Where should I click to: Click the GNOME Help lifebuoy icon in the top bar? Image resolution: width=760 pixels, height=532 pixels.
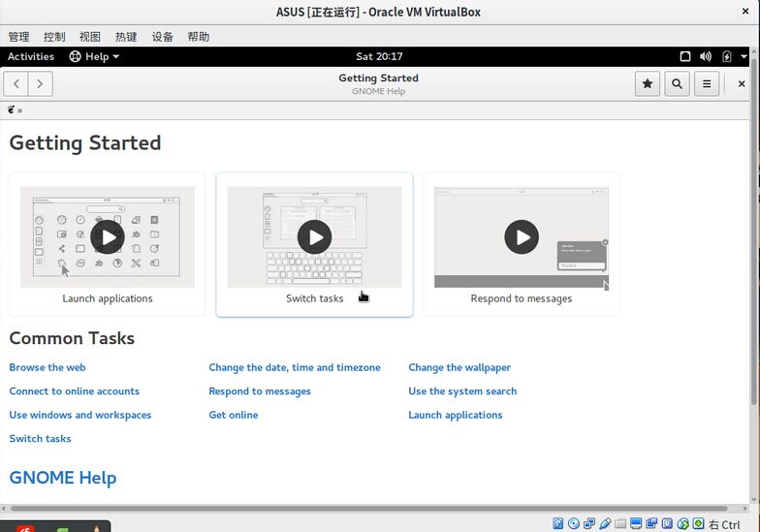[x=76, y=56]
